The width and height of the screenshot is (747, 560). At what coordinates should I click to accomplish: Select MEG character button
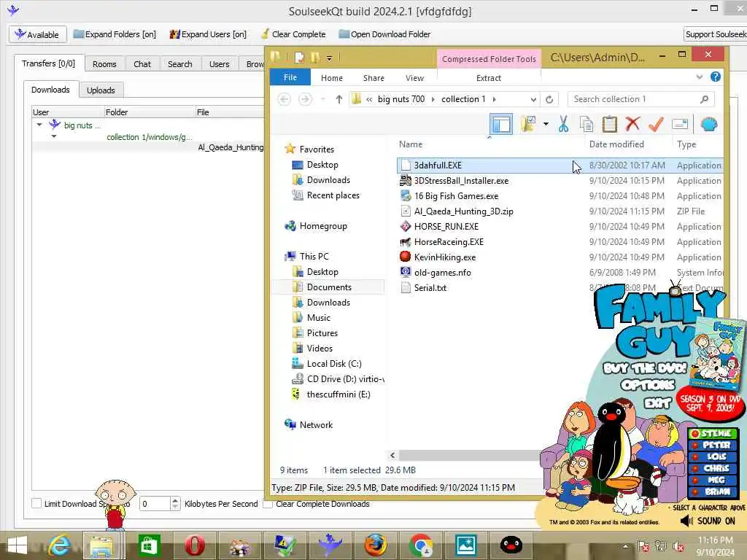(713, 480)
